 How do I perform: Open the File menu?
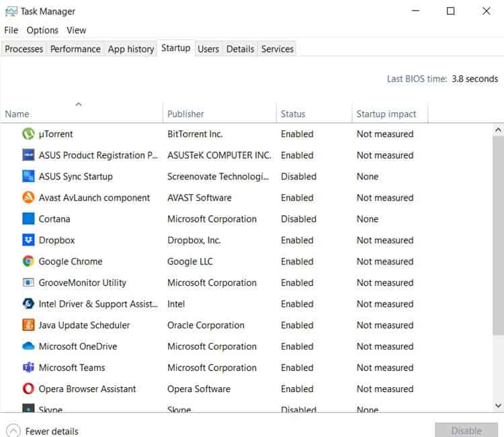(11, 30)
